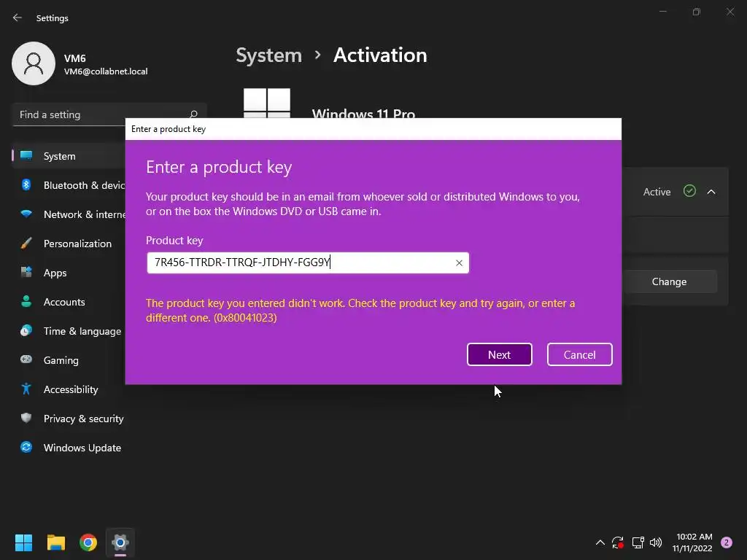The width and height of the screenshot is (747, 560).
Task: Click the Enter a product key title bar
Action: click(373, 129)
